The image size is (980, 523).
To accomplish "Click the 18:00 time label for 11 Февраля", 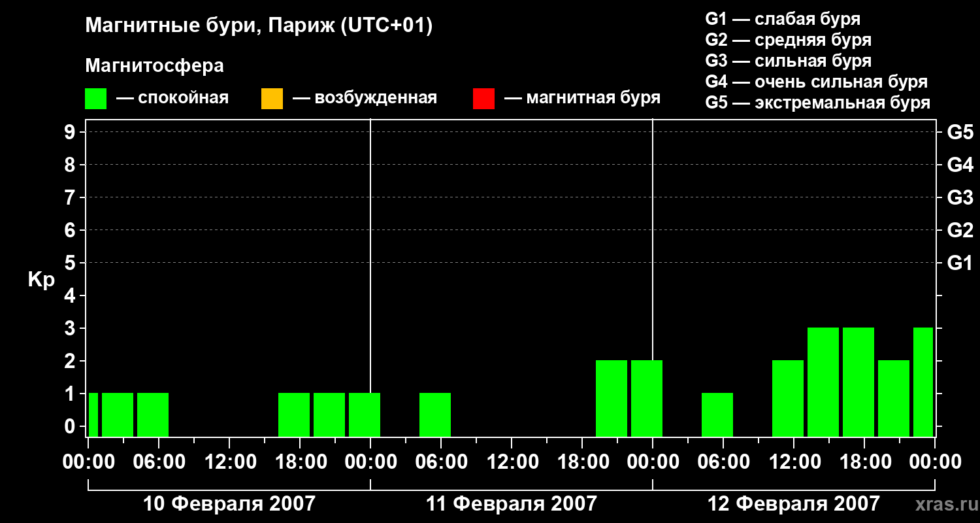I will [582, 462].
